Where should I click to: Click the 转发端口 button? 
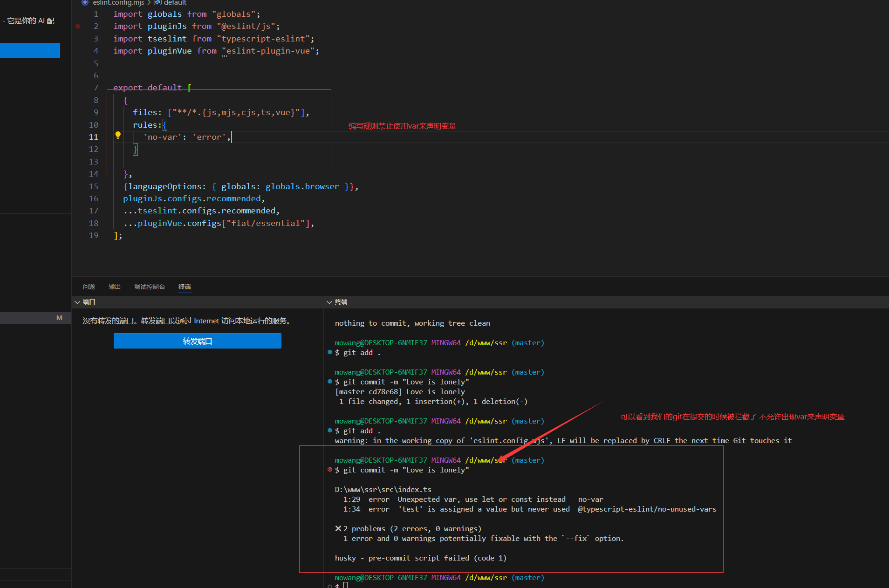[x=198, y=341]
